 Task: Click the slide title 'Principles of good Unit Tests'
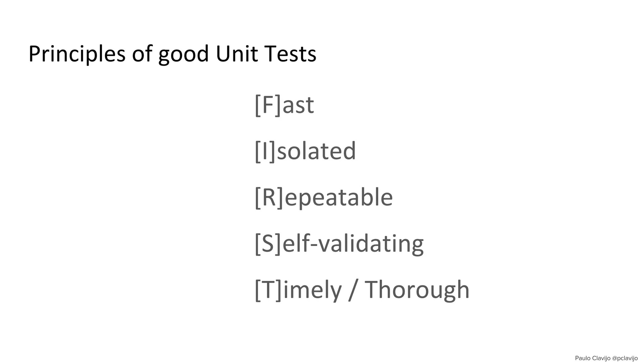(172, 54)
